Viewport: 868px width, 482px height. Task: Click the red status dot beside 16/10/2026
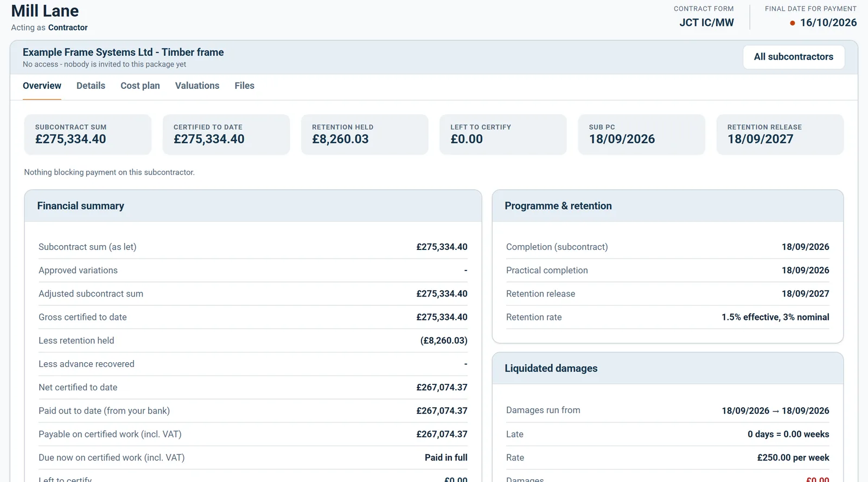click(793, 23)
